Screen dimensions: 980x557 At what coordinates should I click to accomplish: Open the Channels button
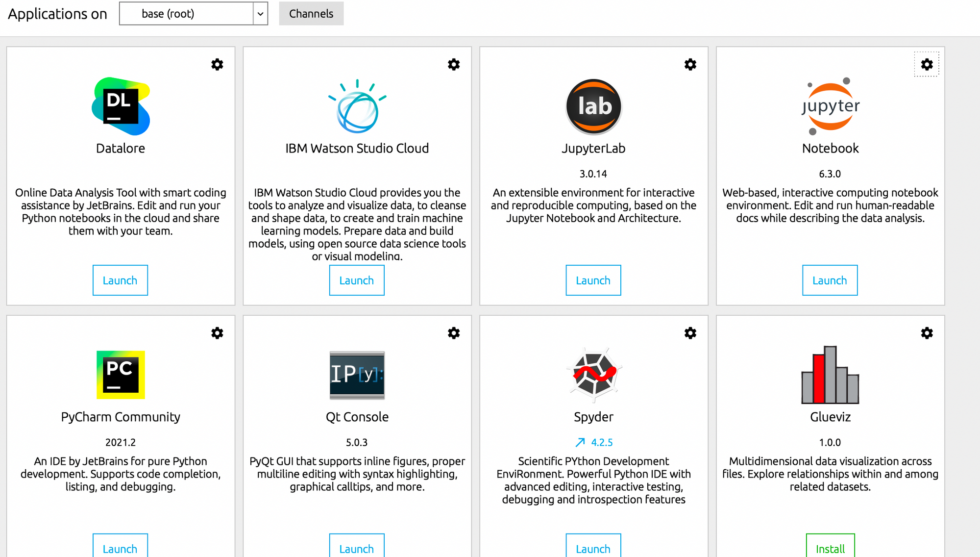tap(311, 14)
